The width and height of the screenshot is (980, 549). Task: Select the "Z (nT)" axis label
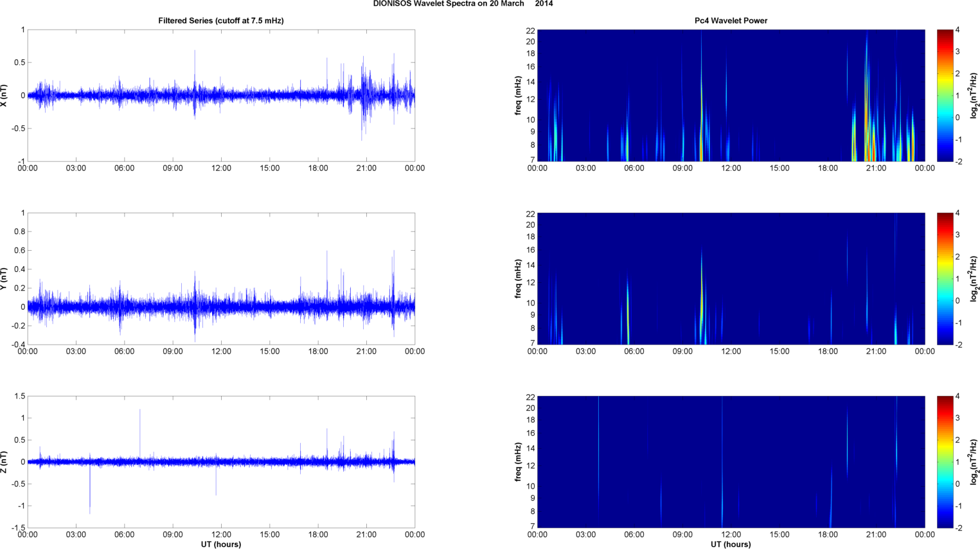pos(4,462)
